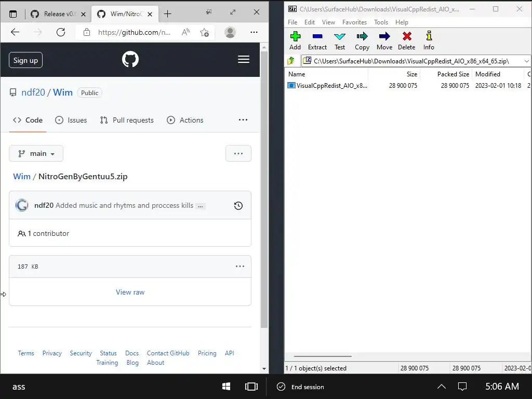The height and width of the screenshot is (399, 532).
Task: Click the GitHub Octocat logo
Action: pos(130,59)
